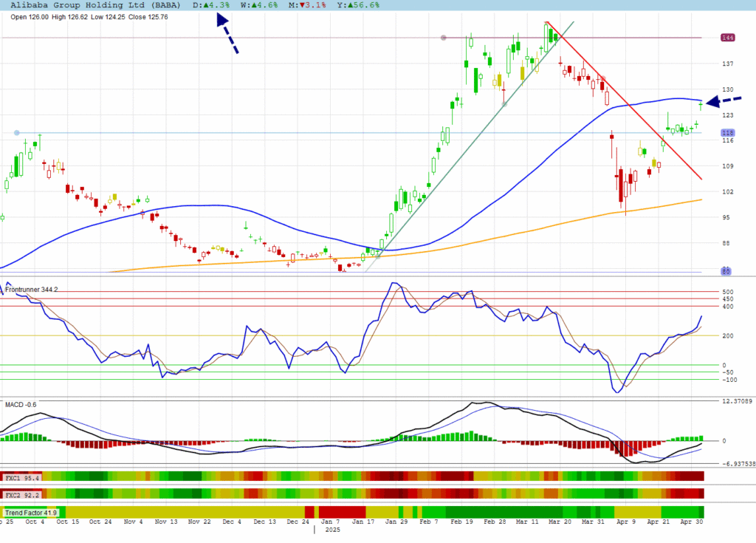Click the Nov 22 date label
This screenshot has width=756, height=543.
coord(199,522)
